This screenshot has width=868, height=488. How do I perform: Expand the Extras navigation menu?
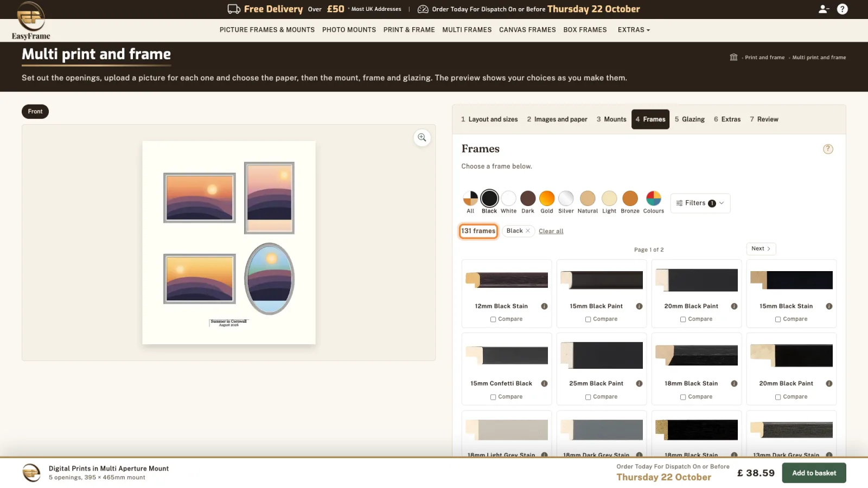click(634, 30)
